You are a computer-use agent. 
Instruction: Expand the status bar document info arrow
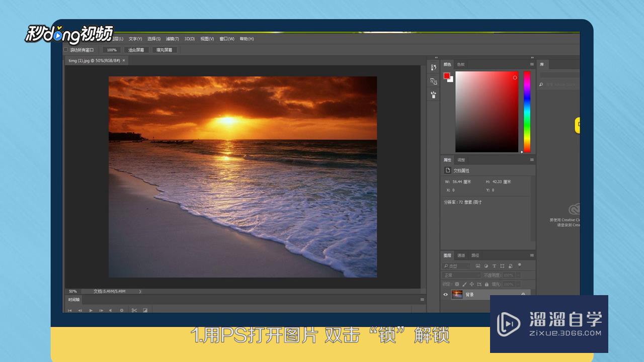coord(140,291)
